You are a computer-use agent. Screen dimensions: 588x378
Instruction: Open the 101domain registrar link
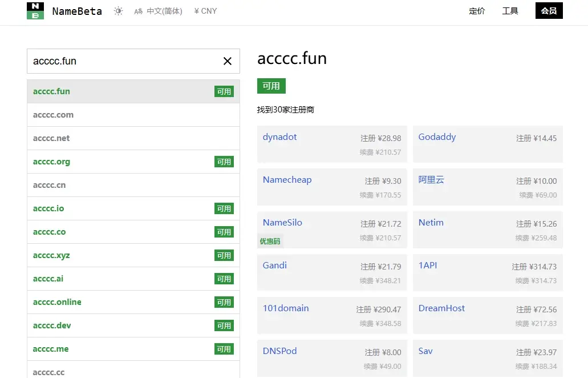pos(286,308)
